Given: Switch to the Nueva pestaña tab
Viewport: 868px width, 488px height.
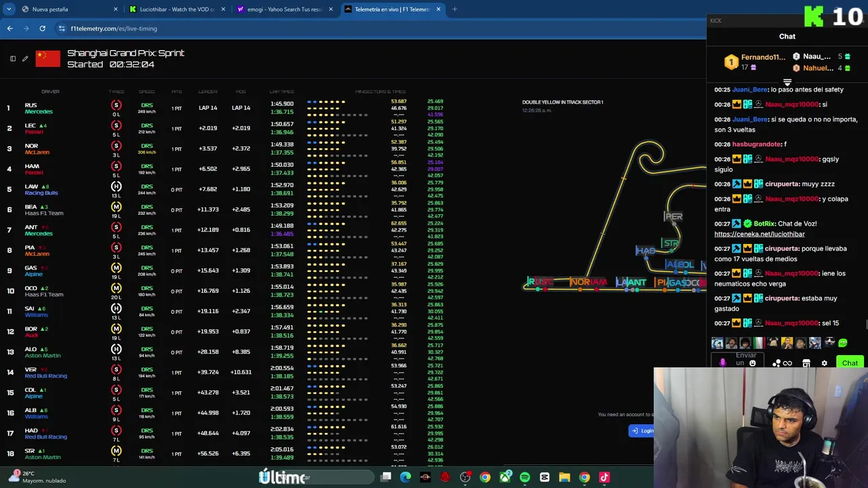Looking at the screenshot, I should tap(68, 9).
